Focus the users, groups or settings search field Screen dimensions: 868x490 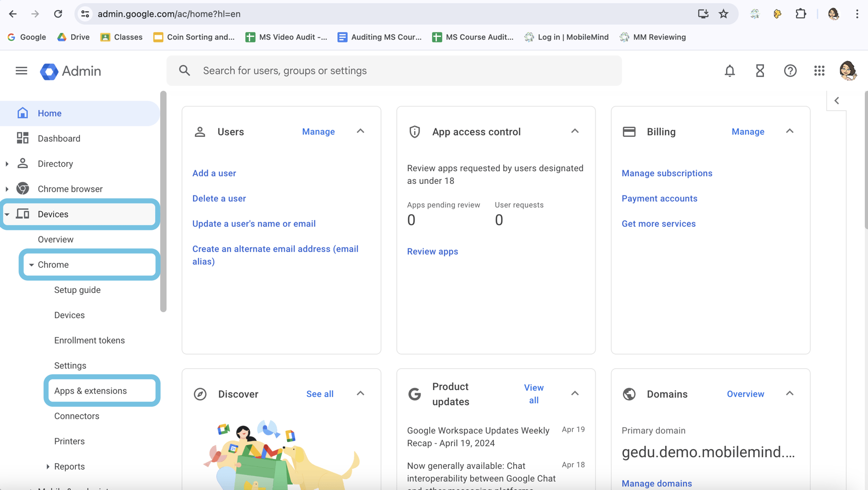click(394, 71)
